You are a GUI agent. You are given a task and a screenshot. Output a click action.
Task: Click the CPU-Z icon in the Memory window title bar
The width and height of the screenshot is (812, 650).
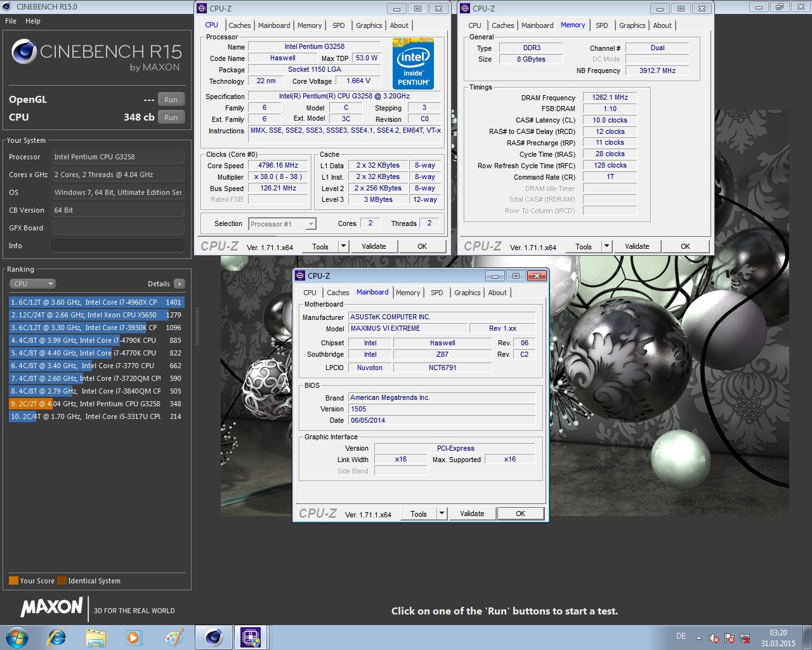(x=466, y=8)
